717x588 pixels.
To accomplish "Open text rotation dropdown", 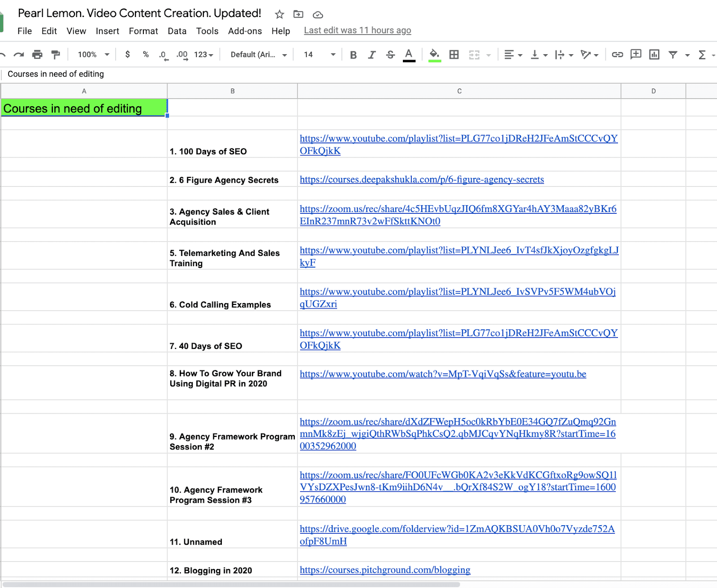I will click(x=589, y=55).
